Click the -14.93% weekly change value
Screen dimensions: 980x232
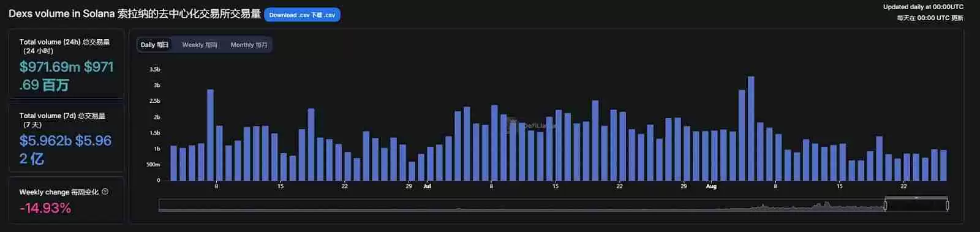click(x=45, y=208)
